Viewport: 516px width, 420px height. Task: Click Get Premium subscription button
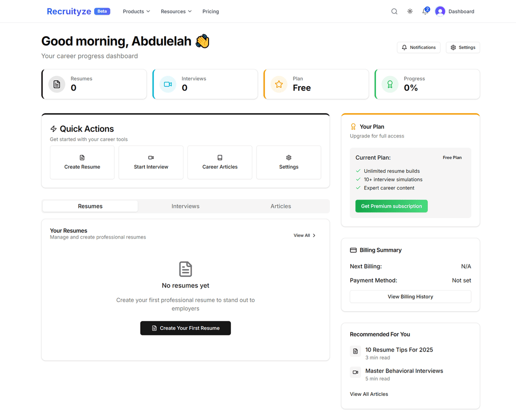click(x=392, y=206)
